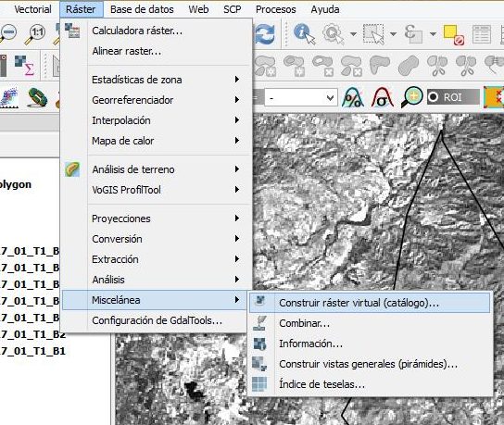This screenshot has width=504, height=425.
Task: Click the deselect features yellow icon
Action: tap(453, 34)
